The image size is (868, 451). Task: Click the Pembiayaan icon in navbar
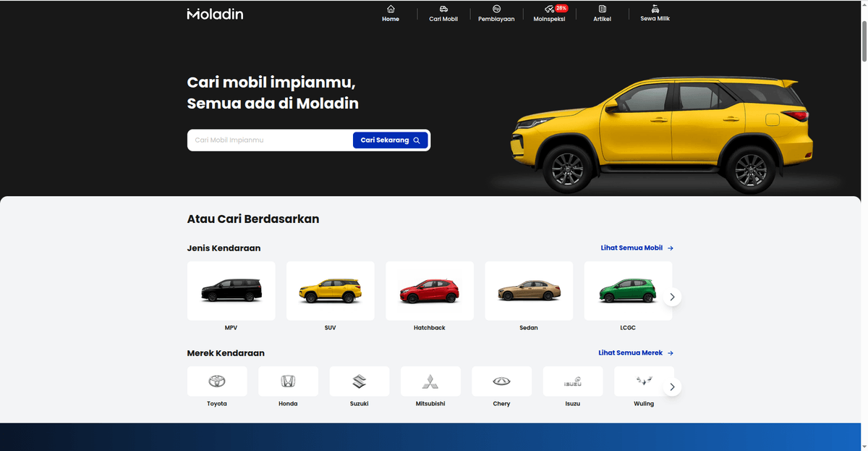(x=496, y=9)
